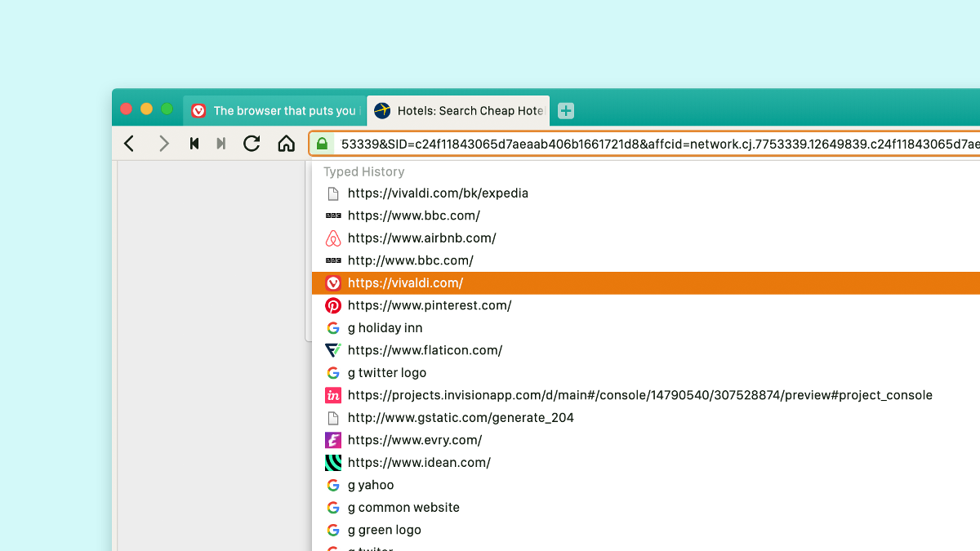The image size is (980, 551).
Task: Select https://www.idean.com/ suggestion
Action: [646, 463]
